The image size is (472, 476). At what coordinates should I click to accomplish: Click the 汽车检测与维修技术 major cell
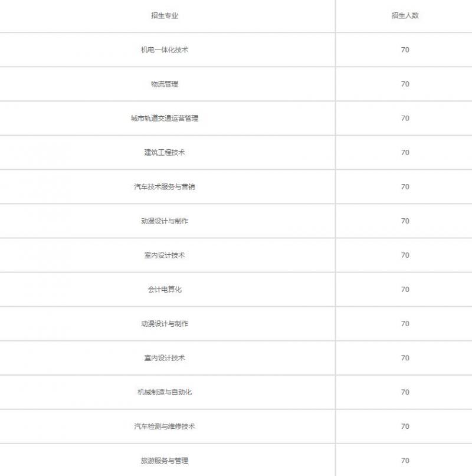pyautogui.click(x=165, y=426)
